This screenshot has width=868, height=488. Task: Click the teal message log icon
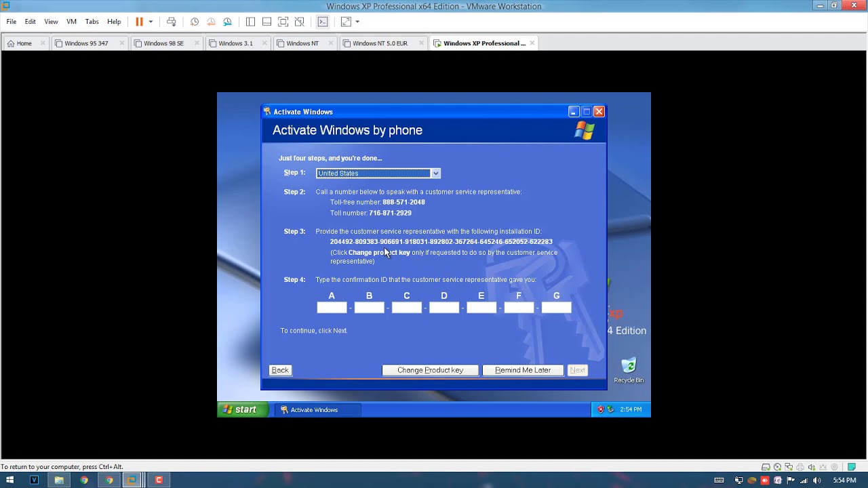[x=852, y=467]
